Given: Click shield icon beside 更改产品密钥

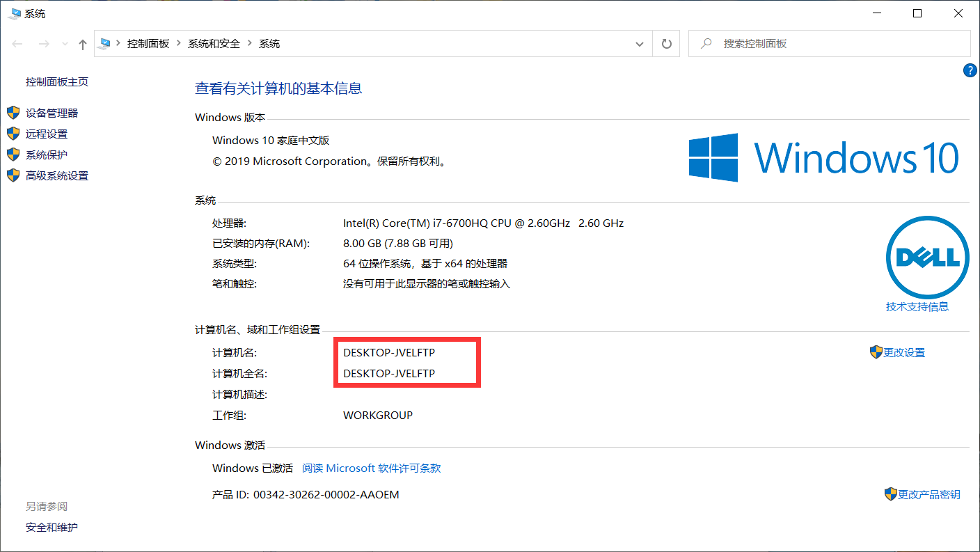Looking at the screenshot, I should click(891, 494).
